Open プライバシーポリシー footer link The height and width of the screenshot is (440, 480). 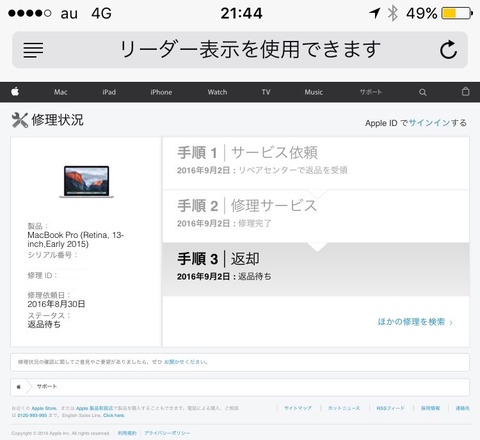[x=167, y=433]
